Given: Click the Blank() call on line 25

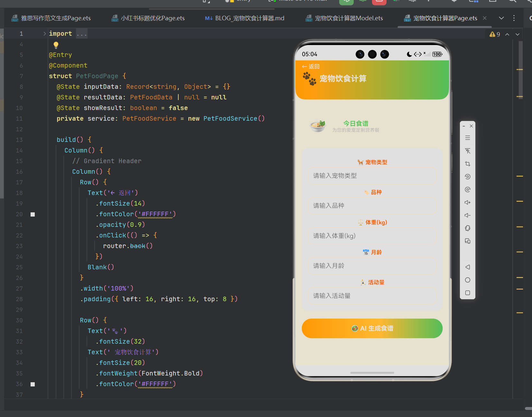Looking at the screenshot, I should pyautogui.click(x=101, y=267).
